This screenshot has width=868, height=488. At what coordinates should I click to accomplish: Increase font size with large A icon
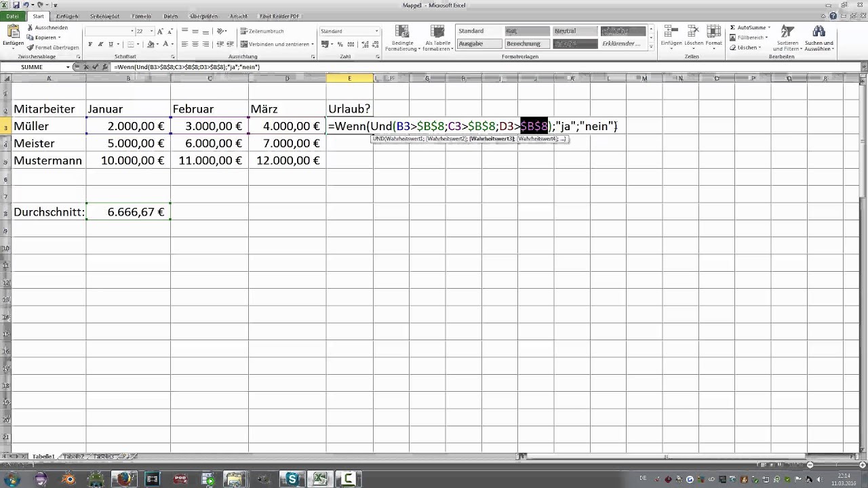(x=160, y=31)
